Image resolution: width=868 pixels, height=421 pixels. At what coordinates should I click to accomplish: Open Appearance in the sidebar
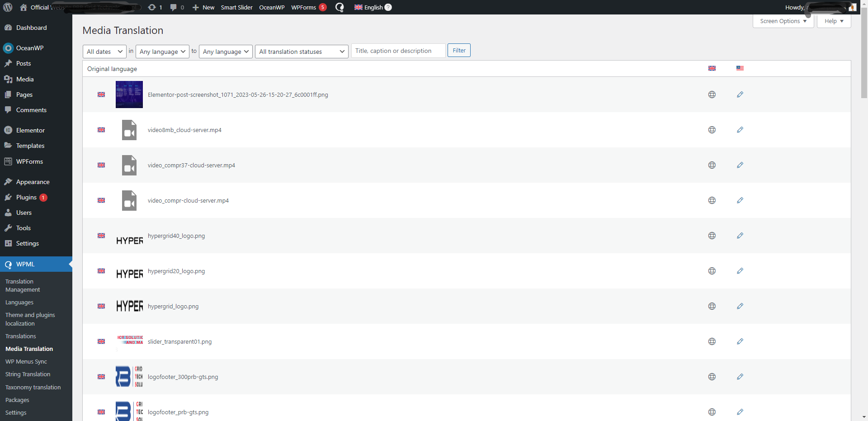(x=36, y=182)
